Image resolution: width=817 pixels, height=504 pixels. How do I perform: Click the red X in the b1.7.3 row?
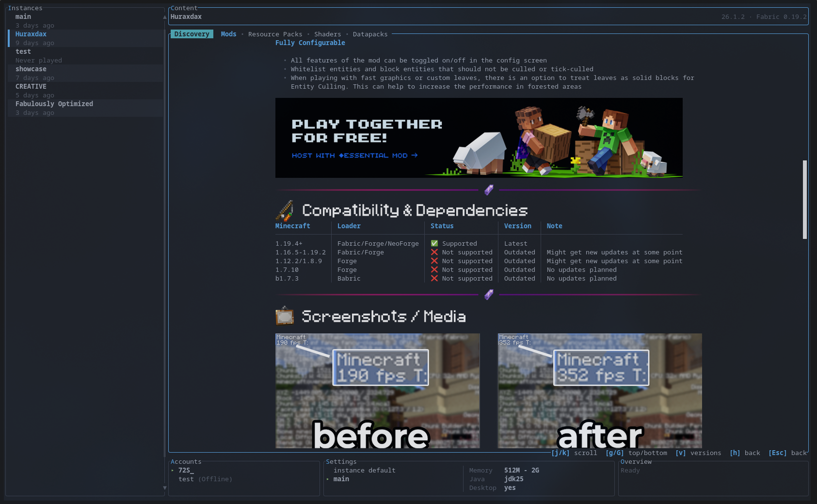(434, 278)
